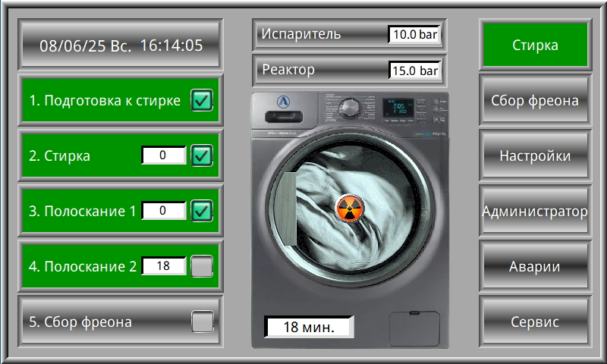Click the radiation warning icon on drum
The image size is (607, 364).
pyautogui.click(x=349, y=205)
